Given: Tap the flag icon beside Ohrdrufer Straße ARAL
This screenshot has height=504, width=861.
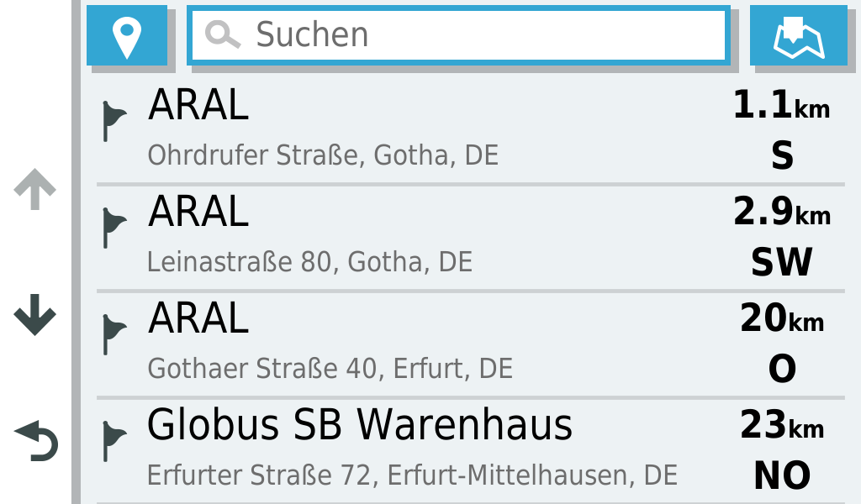Looking at the screenshot, I should [114, 121].
